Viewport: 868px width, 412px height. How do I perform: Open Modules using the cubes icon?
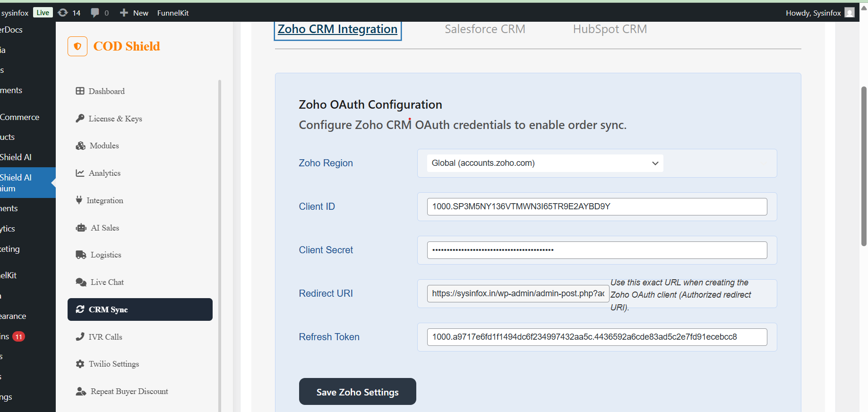(x=80, y=146)
